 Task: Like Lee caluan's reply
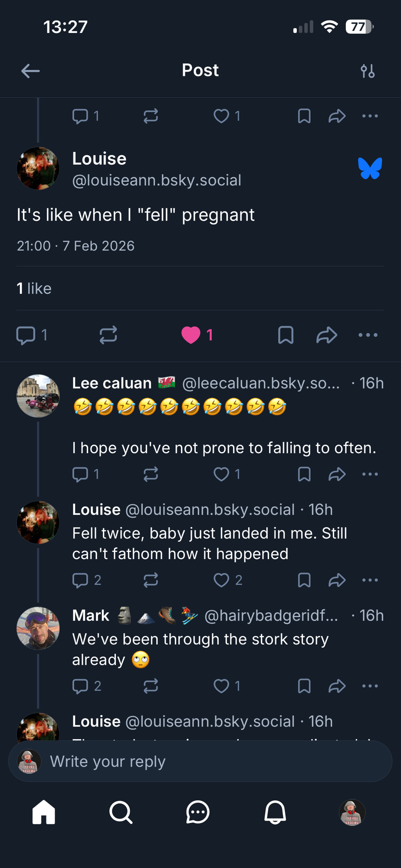coord(221,474)
